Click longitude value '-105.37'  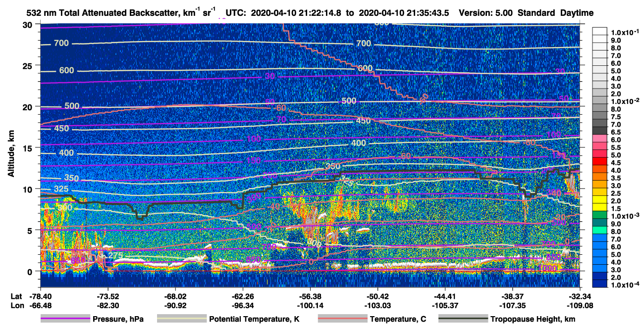(x=445, y=305)
